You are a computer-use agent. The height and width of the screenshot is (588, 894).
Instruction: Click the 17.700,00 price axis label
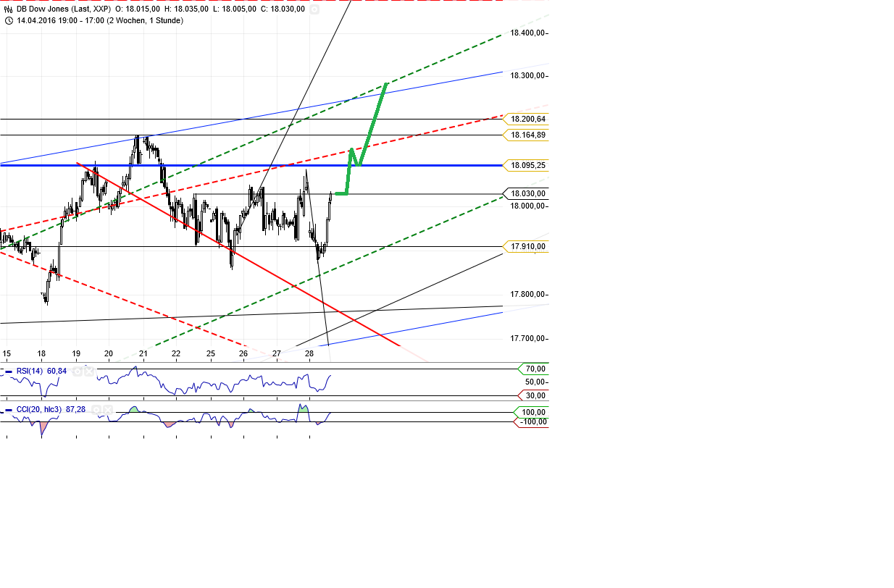tap(528, 338)
